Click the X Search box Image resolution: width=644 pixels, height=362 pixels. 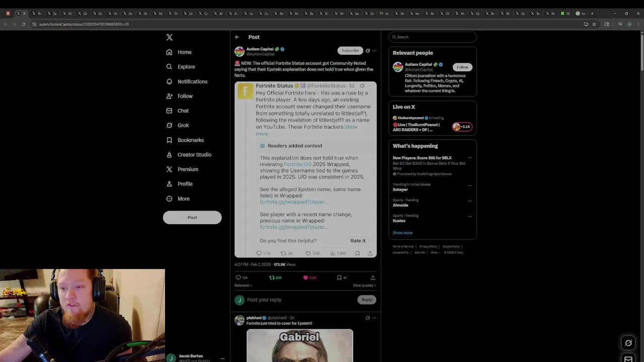(x=433, y=37)
